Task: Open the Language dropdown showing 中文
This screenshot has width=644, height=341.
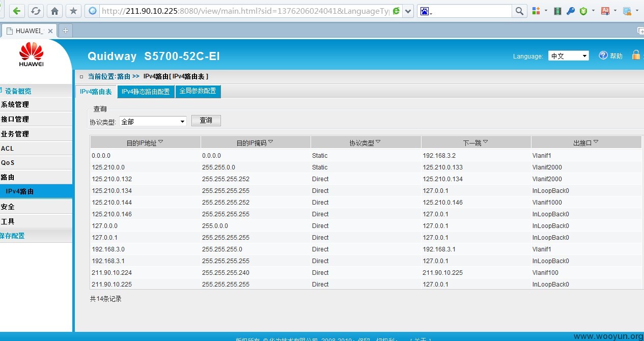Action: tap(568, 56)
